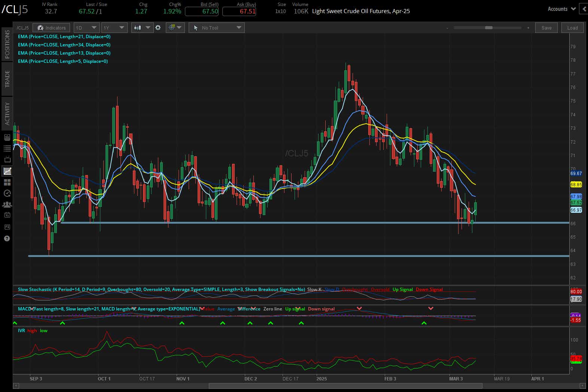
Task: Click the IV Rank 32.7 value
Action: [51, 11]
